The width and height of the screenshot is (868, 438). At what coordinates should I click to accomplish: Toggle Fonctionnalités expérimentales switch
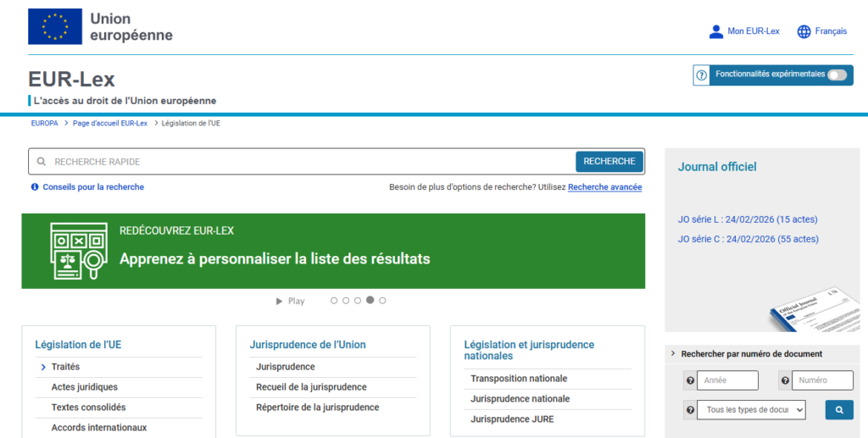tap(837, 75)
